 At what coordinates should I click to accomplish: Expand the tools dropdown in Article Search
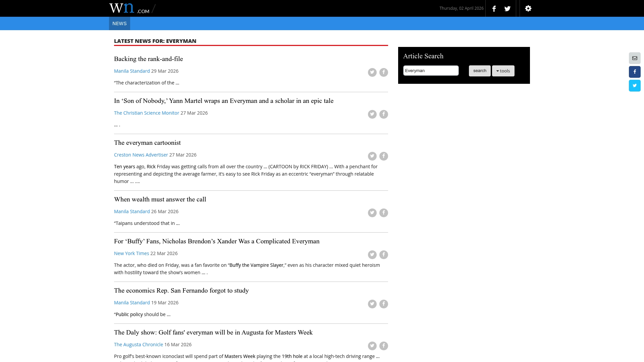pos(503,71)
